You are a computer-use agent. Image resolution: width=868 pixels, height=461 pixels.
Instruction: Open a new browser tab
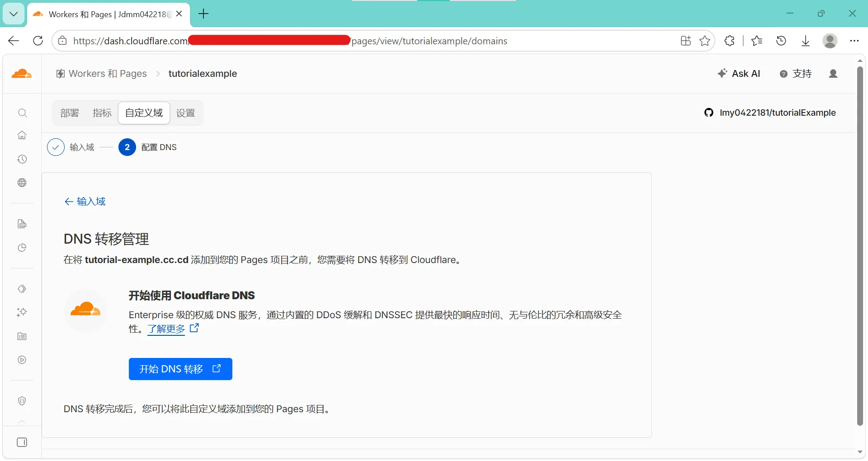click(204, 14)
